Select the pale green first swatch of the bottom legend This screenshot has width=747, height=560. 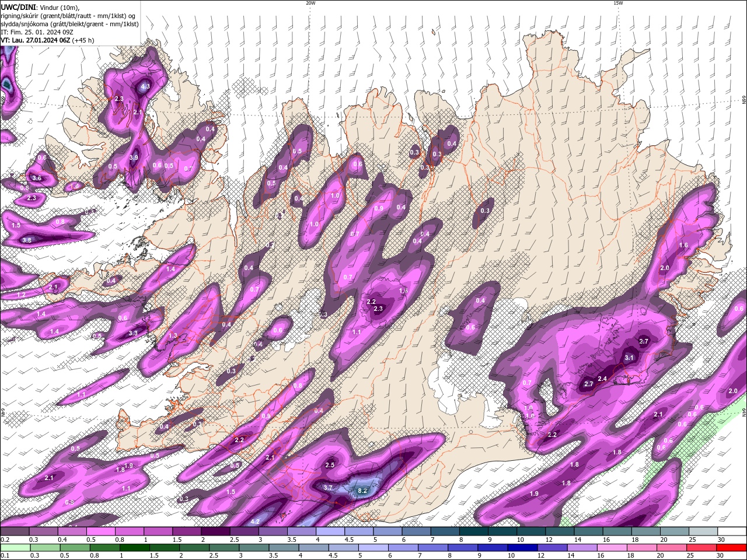pyautogui.click(x=15, y=547)
